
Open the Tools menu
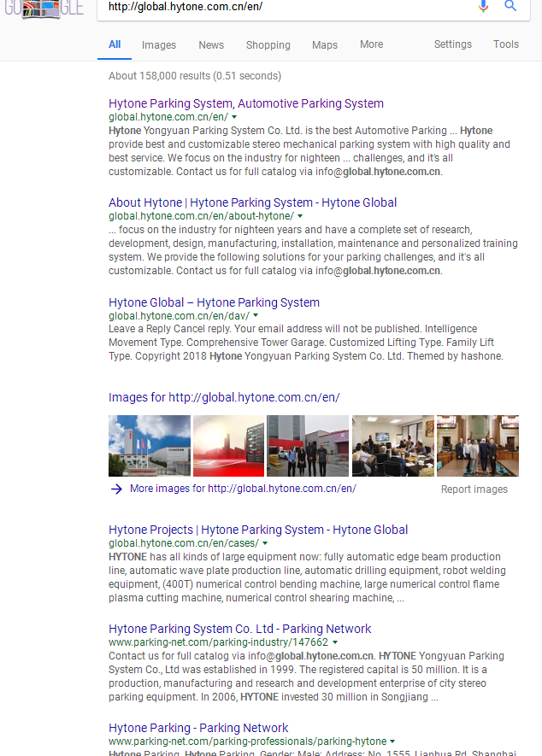pyautogui.click(x=506, y=44)
